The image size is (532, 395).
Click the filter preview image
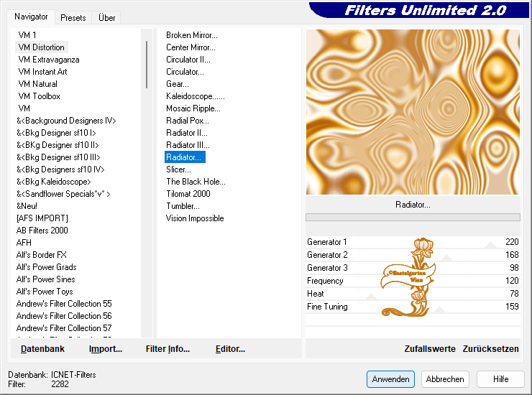(413, 112)
